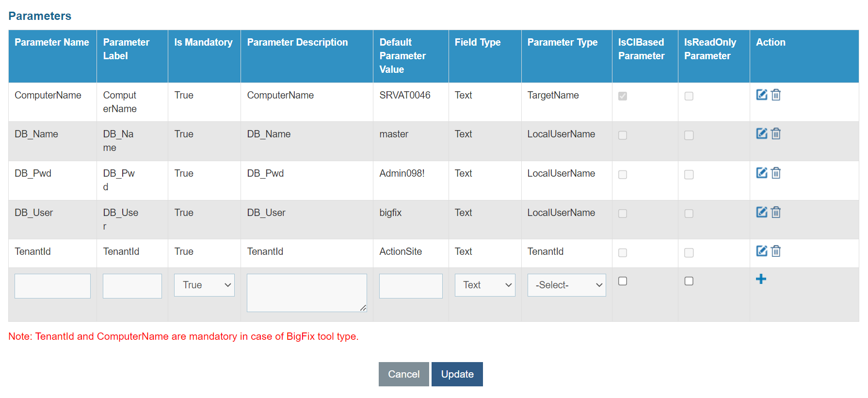Viewport: 868px width, 398px height.
Task: Check IsCIBased checkbox in new row
Action: pyautogui.click(x=623, y=281)
